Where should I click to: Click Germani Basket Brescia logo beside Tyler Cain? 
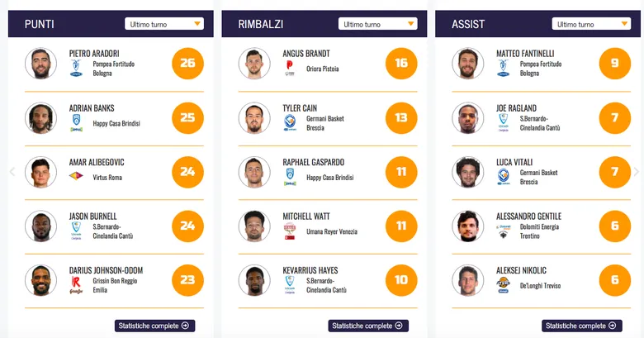click(290, 122)
